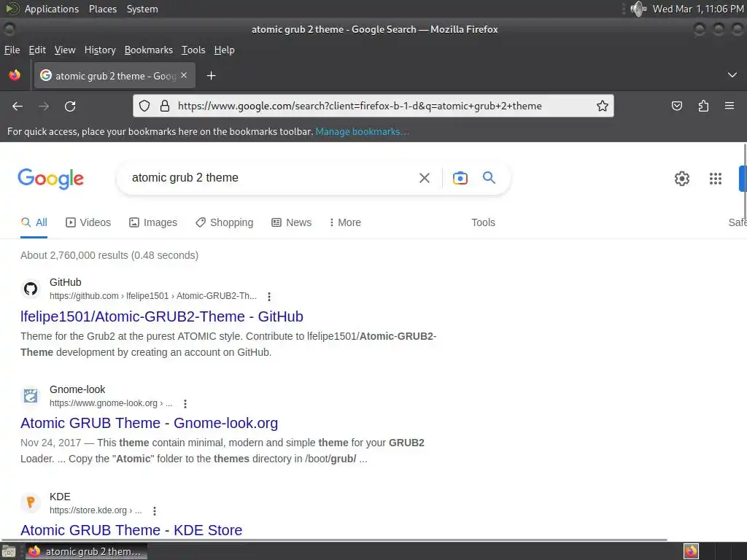The width and height of the screenshot is (747, 560).
Task: Click About 2,760,000 results text
Action: (x=109, y=255)
